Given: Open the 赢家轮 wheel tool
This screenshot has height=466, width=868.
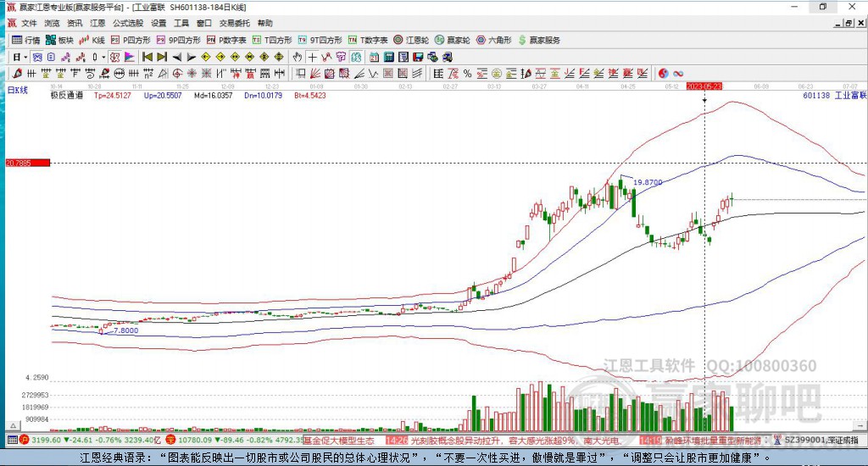Looking at the screenshot, I should (453, 40).
